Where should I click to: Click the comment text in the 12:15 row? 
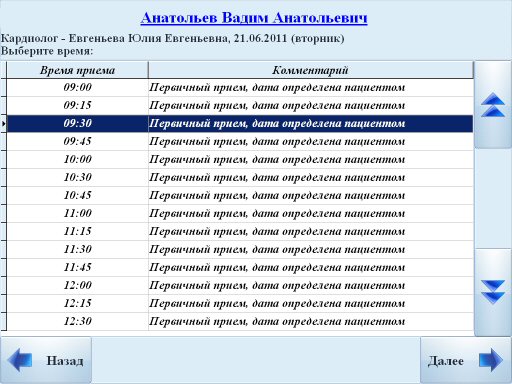277,304
